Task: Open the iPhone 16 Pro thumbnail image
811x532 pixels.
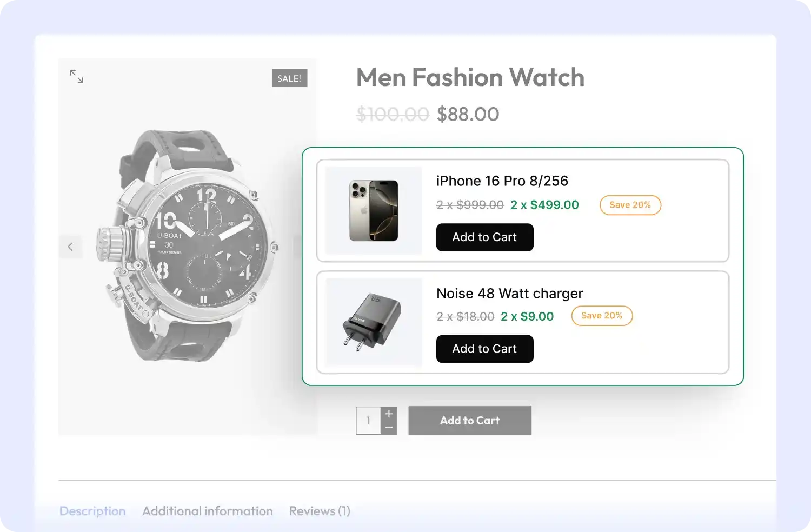Action: pos(374,211)
